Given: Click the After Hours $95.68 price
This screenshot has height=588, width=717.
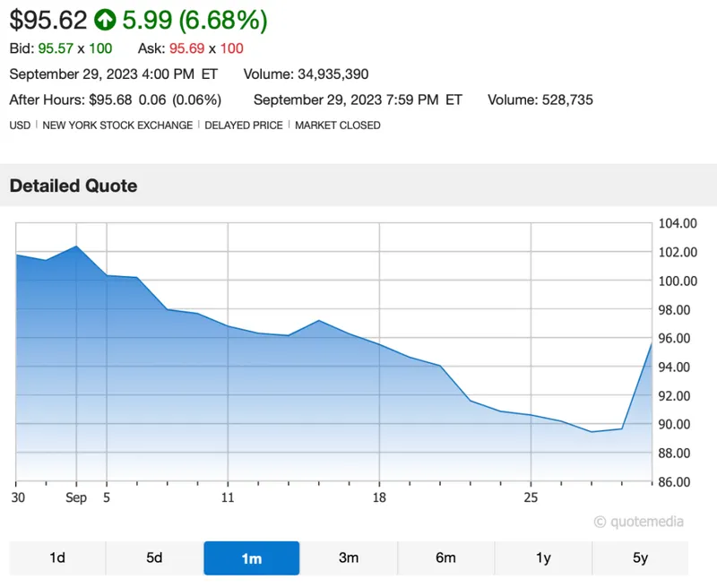Looking at the screenshot, I should (x=112, y=99).
